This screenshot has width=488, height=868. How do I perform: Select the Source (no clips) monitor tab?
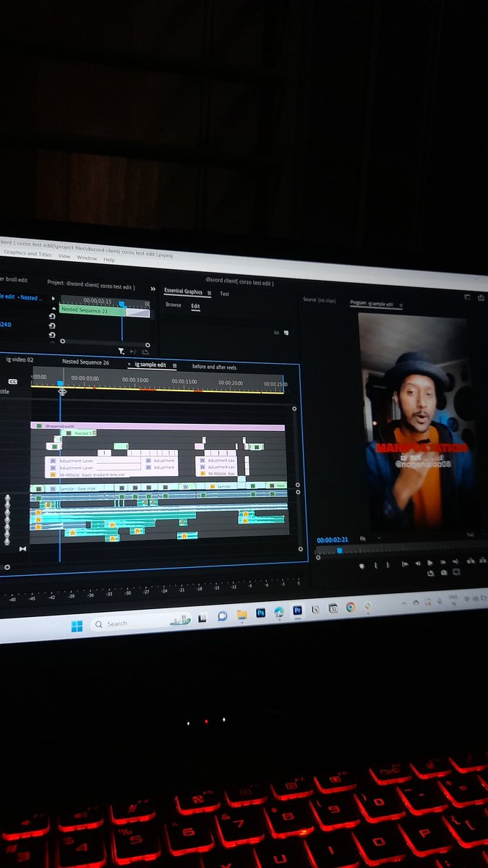(x=319, y=299)
